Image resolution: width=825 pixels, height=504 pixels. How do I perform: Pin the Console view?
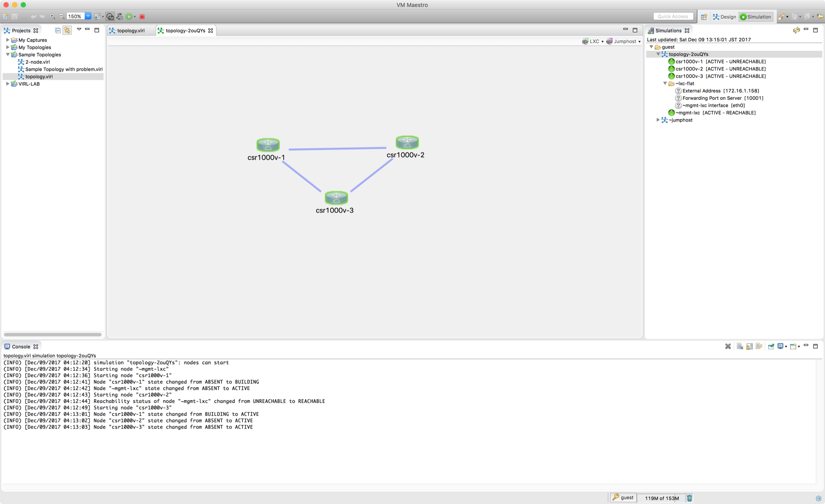[771, 346]
